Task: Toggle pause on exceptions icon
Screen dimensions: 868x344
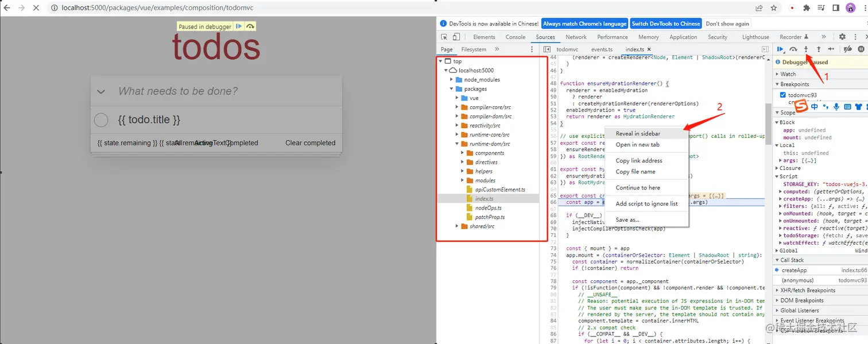Action: [861, 49]
